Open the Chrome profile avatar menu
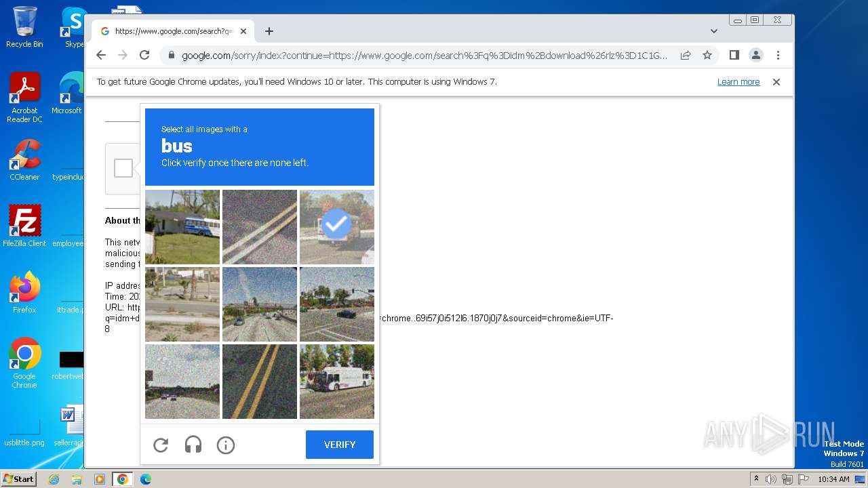868x488 pixels. [756, 55]
